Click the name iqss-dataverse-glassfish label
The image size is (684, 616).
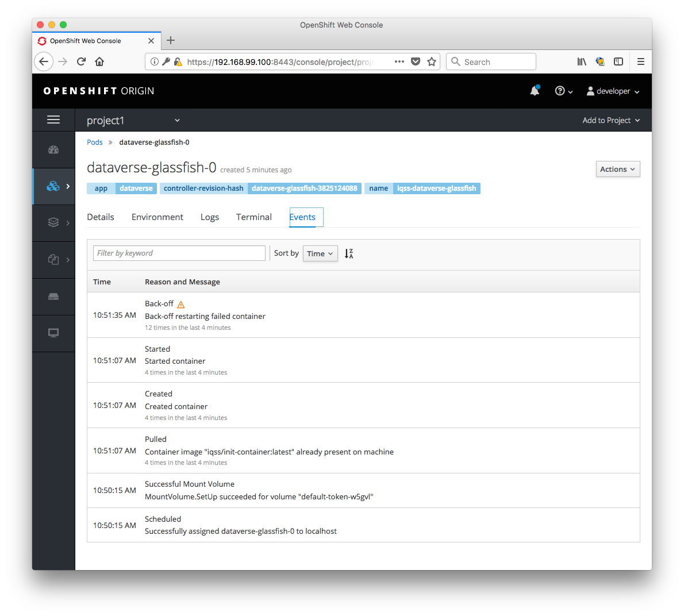[422, 188]
